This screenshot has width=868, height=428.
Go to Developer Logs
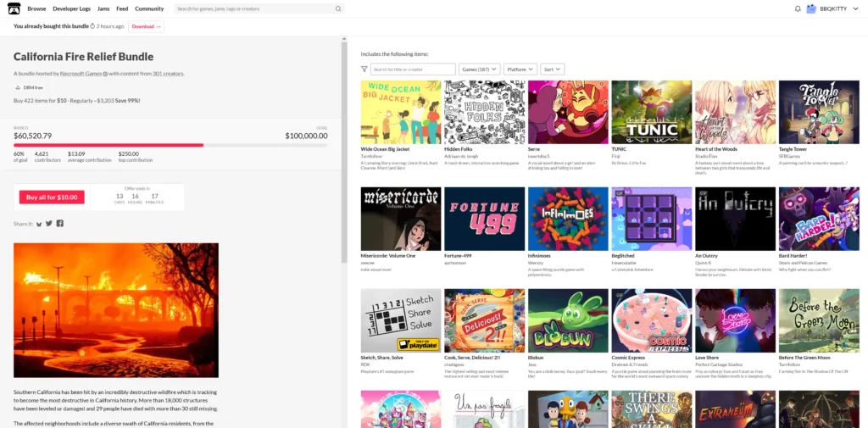[72, 8]
